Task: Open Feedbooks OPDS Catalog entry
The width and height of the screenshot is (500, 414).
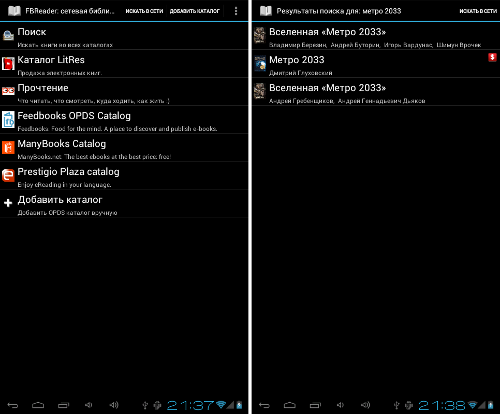Action: tap(124, 120)
